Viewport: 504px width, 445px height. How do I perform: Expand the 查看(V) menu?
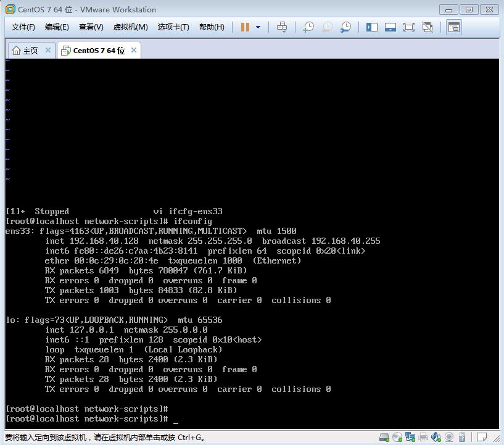(91, 27)
